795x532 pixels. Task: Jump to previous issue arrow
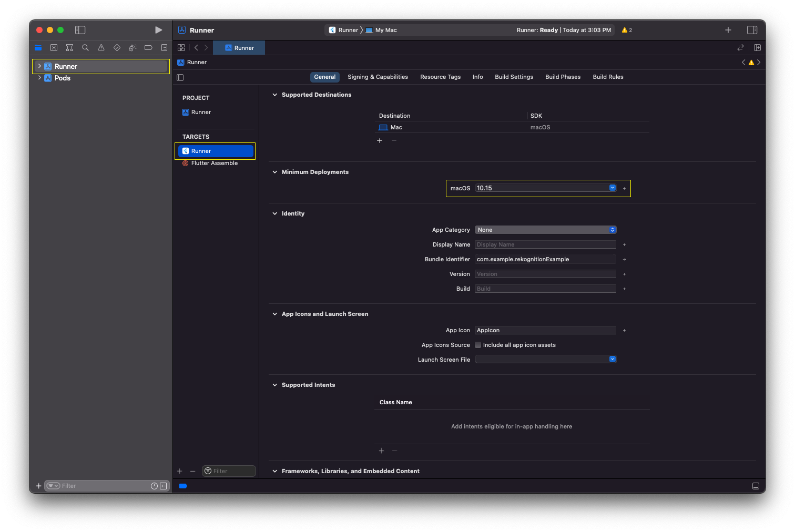click(x=743, y=62)
